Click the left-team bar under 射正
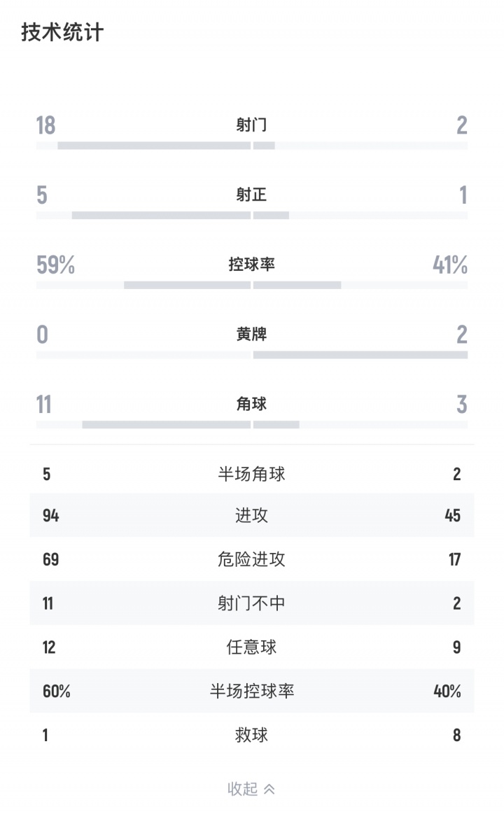The image size is (504, 814). click(x=161, y=215)
